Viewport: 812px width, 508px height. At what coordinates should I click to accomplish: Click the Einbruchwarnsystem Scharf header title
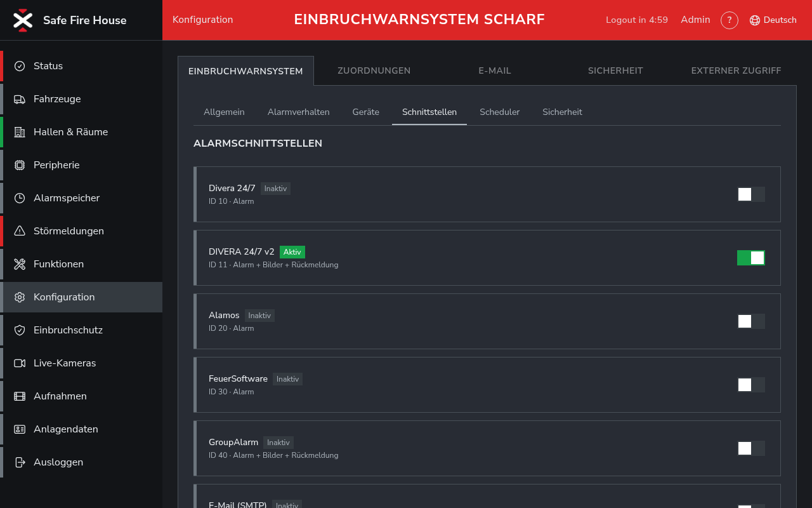(x=419, y=20)
